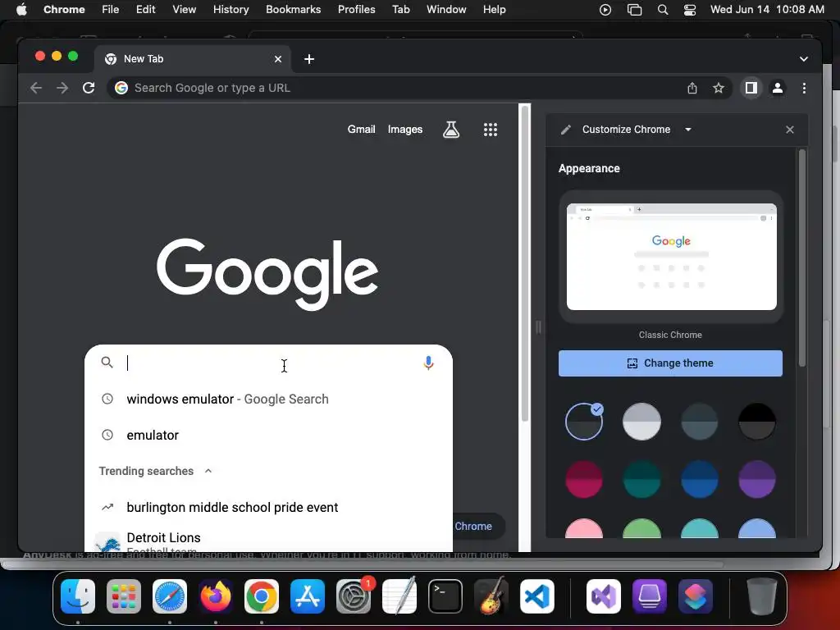Open the Profiles menu
Viewport: 840px width, 630px height.
coord(356,10)
